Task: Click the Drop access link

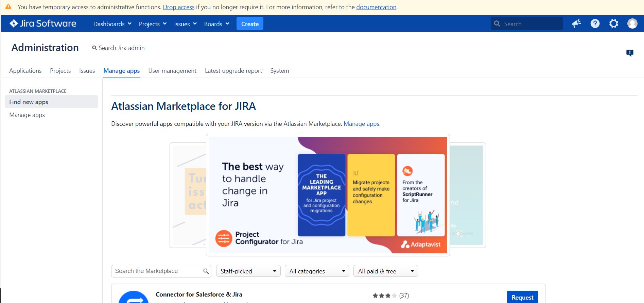Action: pyautogui.click(x=179, y=7)
